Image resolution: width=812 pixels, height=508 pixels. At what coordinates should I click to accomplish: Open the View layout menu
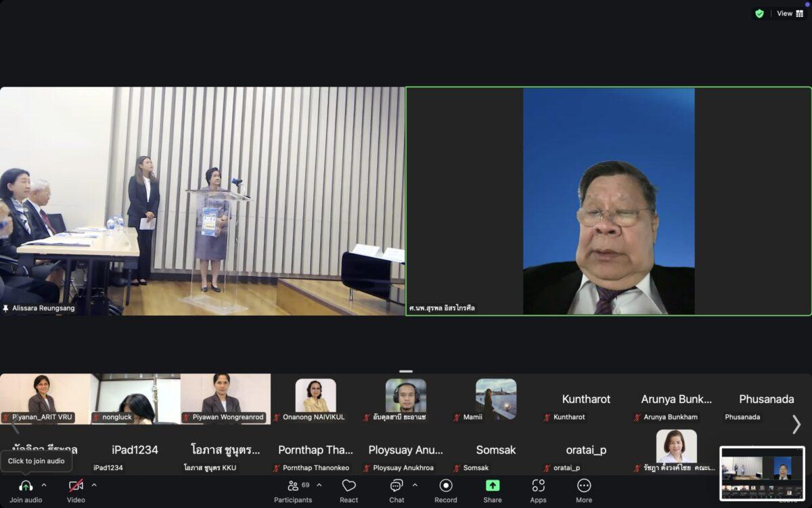tap(790, 14)
